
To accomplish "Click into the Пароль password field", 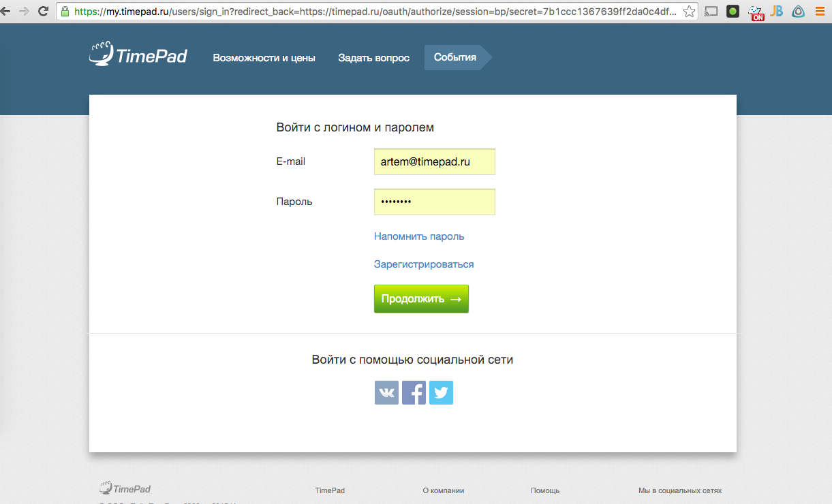I will [434, 202].
